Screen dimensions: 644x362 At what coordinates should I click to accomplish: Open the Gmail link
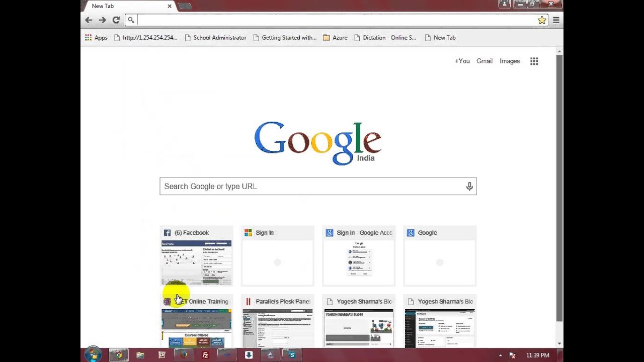point(485,61)
